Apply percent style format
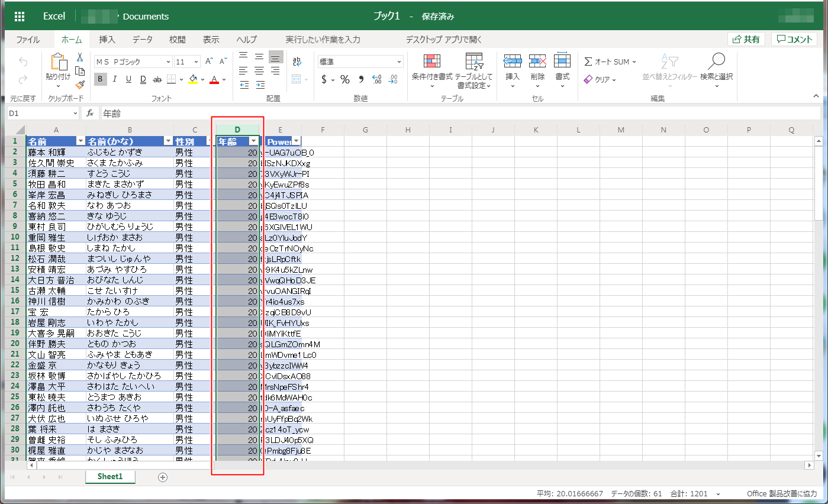The image size is (828, 504). click(344, 79)
